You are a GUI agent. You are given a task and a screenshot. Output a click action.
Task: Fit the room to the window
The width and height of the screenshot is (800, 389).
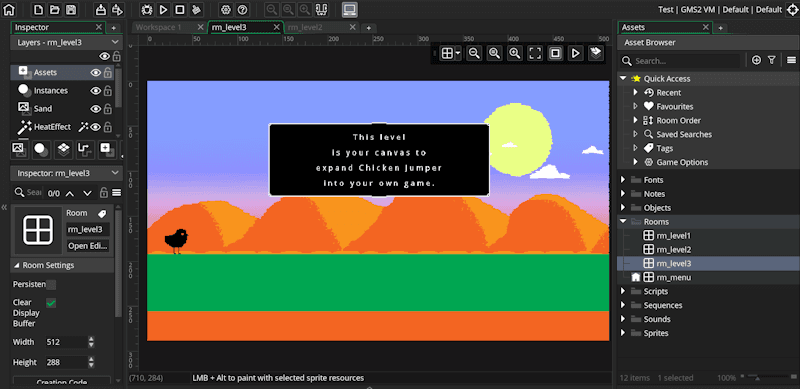[x=535, y=53]
